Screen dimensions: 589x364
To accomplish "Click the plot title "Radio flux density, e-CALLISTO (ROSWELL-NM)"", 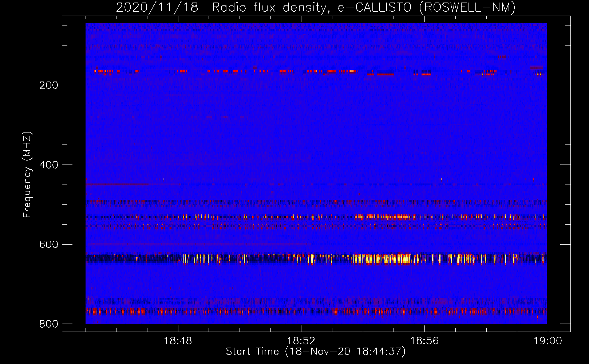I will click(364, 7).
